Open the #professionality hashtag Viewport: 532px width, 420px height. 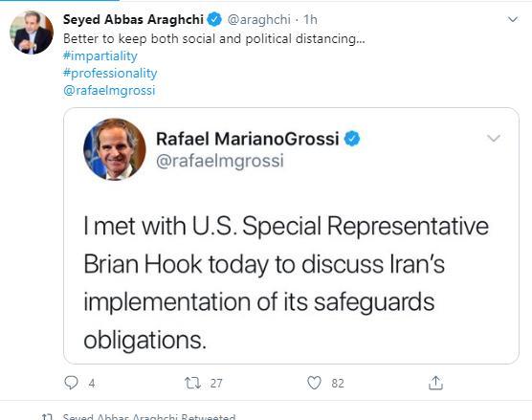(110, 73)
